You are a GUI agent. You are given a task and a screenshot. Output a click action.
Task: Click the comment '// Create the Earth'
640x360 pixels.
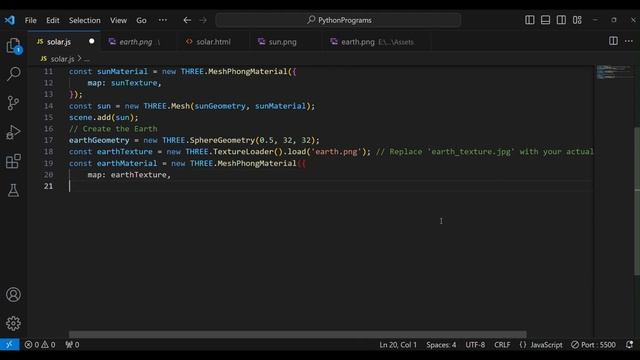click(113, 129)
